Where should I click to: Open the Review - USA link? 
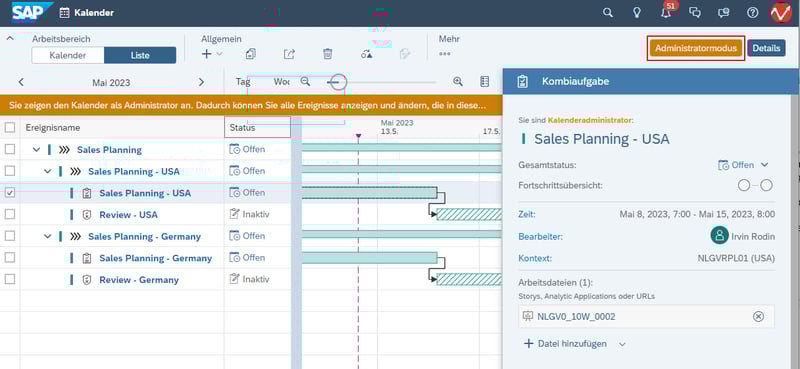coord(128,215)
